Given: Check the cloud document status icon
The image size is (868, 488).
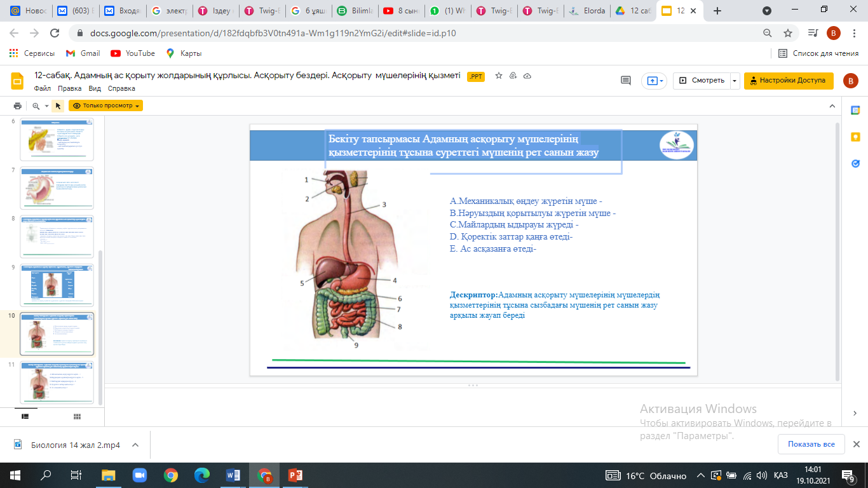Looking at the screenshot, I should [x=527, y=76].
